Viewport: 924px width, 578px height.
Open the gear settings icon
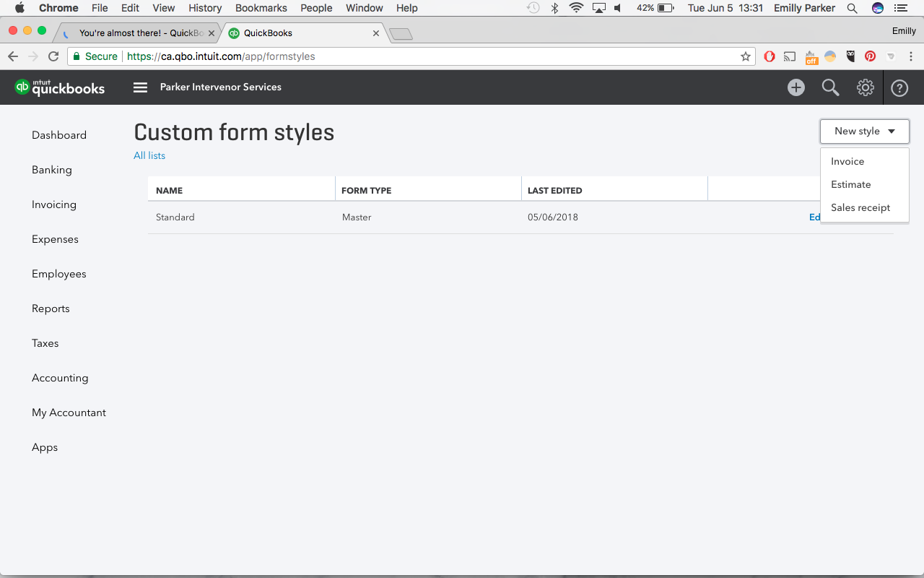tap(865, 87)
